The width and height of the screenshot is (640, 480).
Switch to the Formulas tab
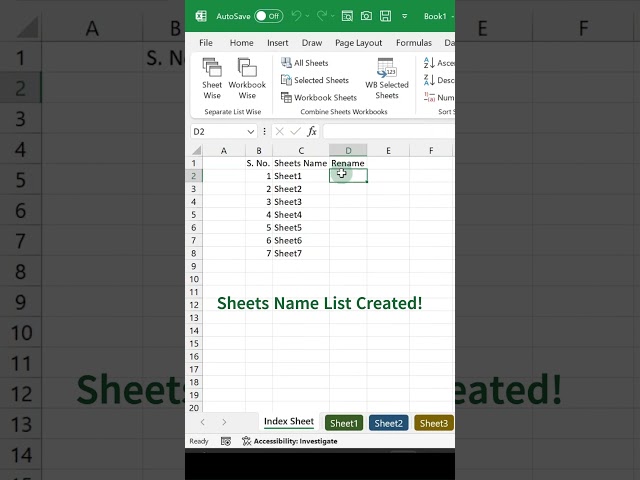[x=413, y=43]
